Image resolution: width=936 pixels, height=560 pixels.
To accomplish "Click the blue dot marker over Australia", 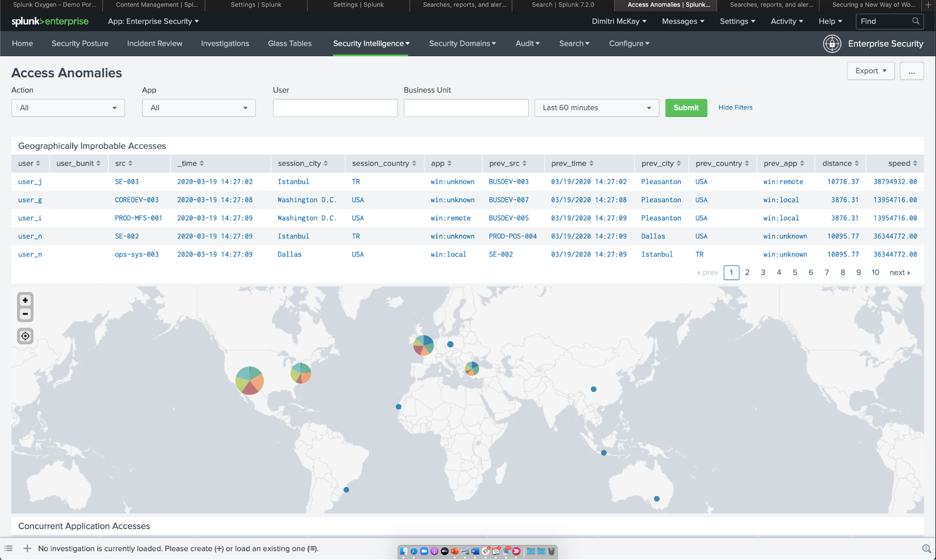I will [x=656, y=499].
